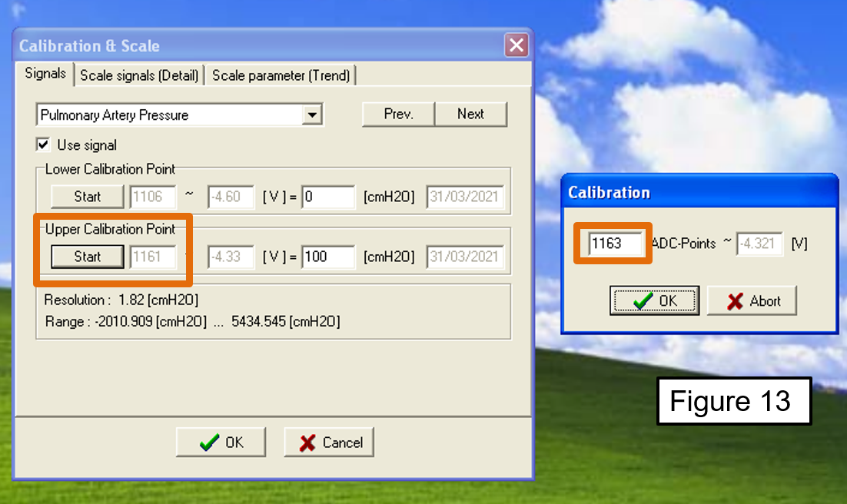Go to next signal with Next button
847x504 pixels.
(470, 114)
